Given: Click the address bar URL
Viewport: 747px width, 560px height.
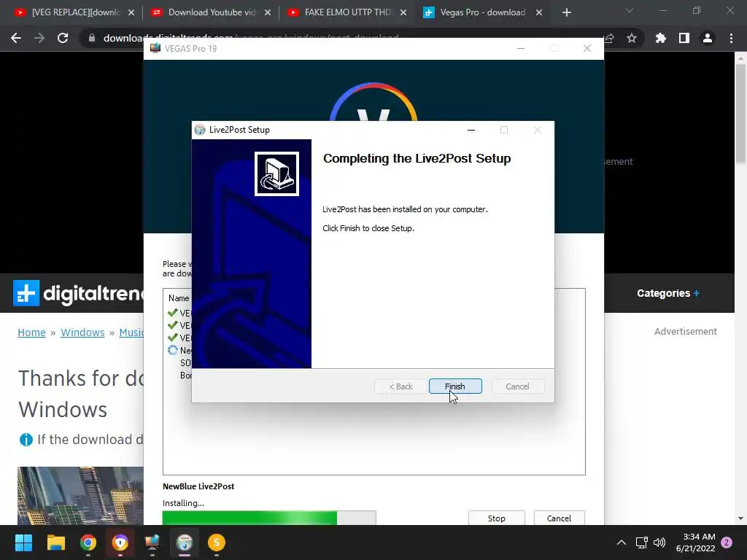Looking at the screenshot, I should click(x=252, y=38).
